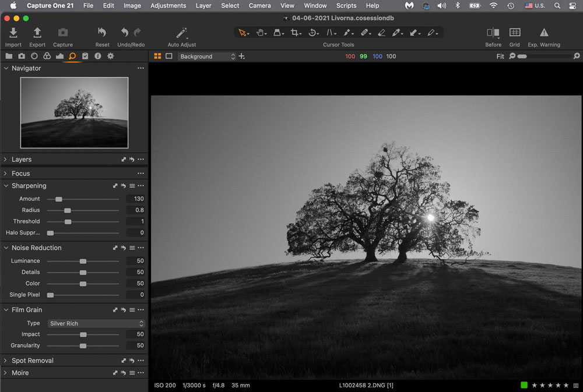Click the Redo arrow icon
The height and width of the screenshot is (392, 583).
[x=137, y=33]
